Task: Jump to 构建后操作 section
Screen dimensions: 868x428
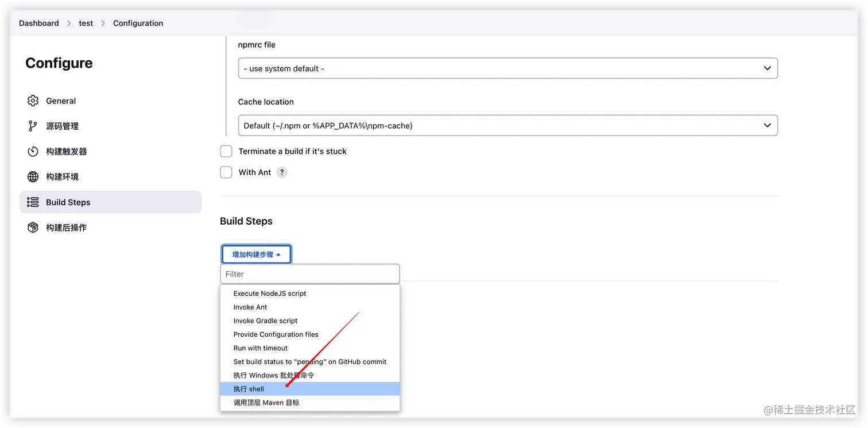Action: [x=110, y=228]
